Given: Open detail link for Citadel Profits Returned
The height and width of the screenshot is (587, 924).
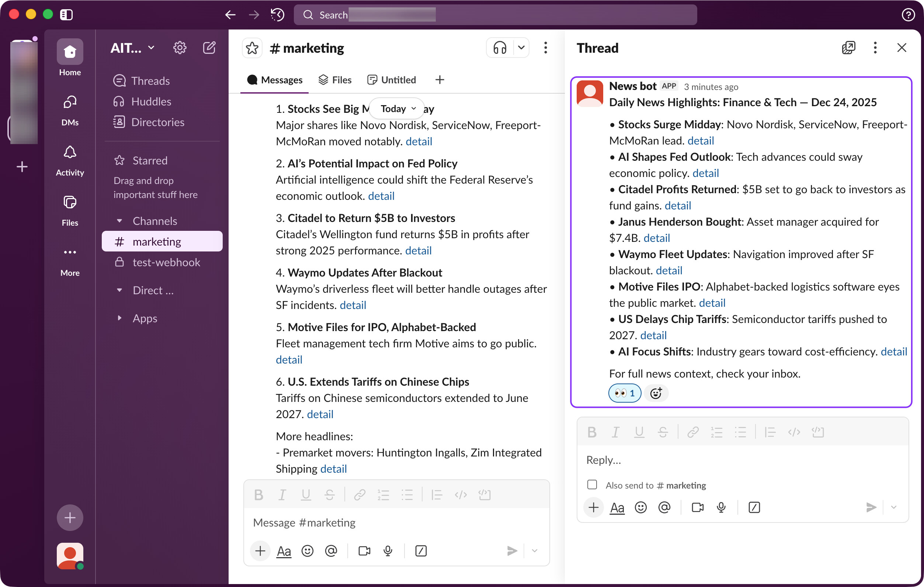Looking at the screenshot, I should tap(678, 206).
